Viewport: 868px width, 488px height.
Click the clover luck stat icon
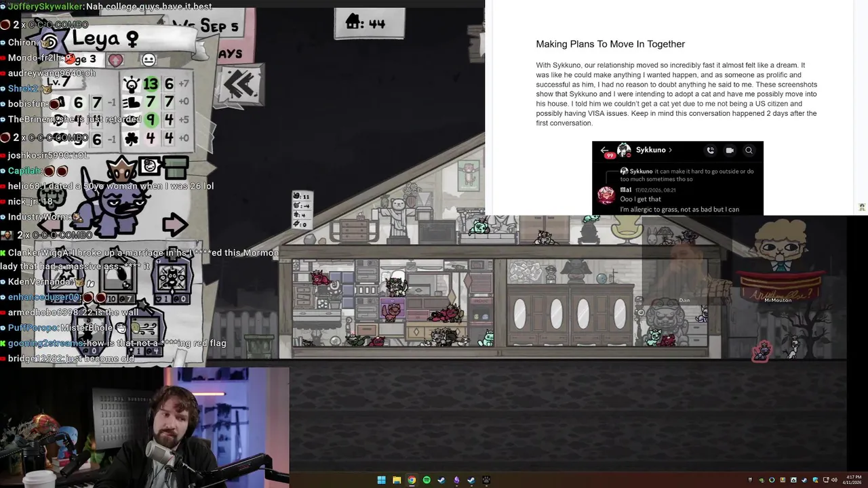[x=132, y=139]
